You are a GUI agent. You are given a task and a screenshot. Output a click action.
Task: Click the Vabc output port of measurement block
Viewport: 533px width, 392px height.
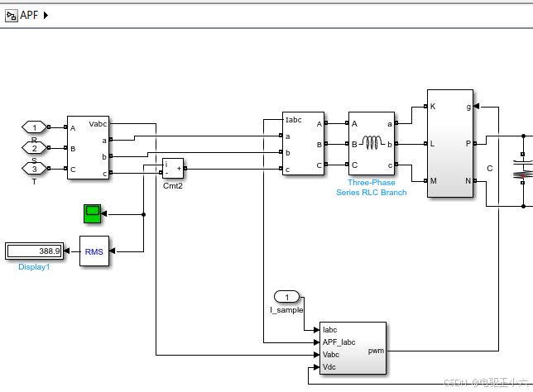tap(98, 124)
